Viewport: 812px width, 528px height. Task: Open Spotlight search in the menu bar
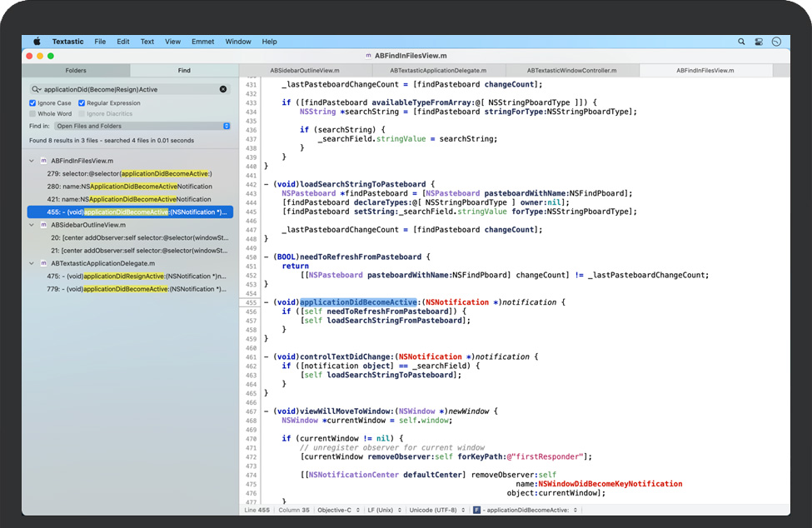(x=741, y=42)
